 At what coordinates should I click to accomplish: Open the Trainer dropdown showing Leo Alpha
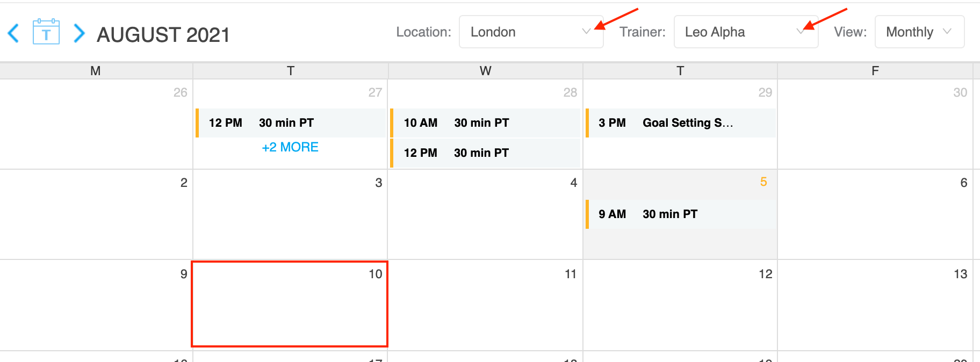[x=746, y=32]
